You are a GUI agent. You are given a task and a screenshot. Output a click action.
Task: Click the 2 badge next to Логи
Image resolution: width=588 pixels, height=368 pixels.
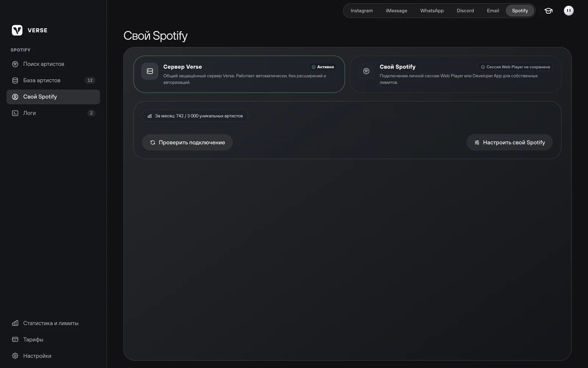point(91,113)
